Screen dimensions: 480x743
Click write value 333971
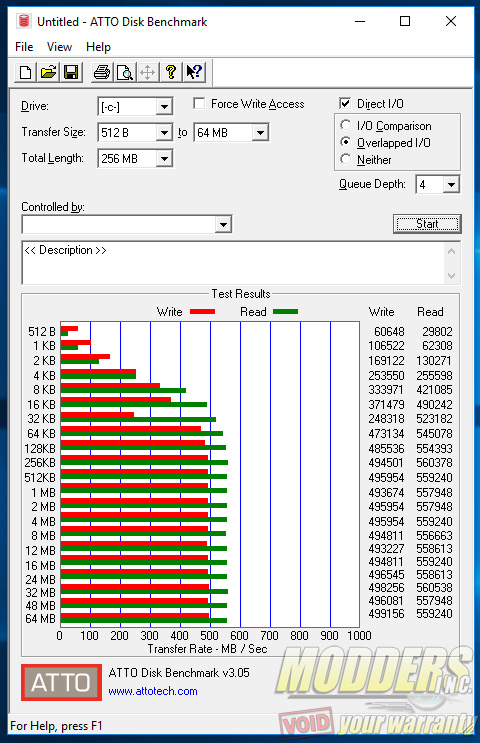tap(386, 390)
